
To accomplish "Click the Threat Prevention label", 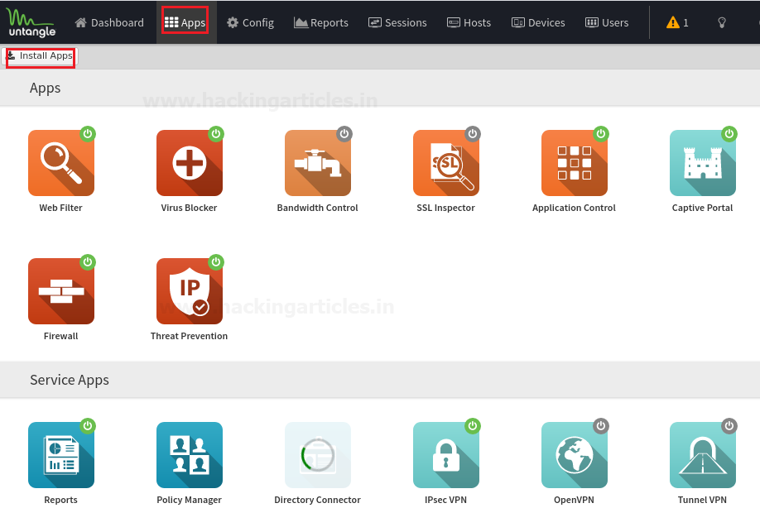I will point(189,336).
